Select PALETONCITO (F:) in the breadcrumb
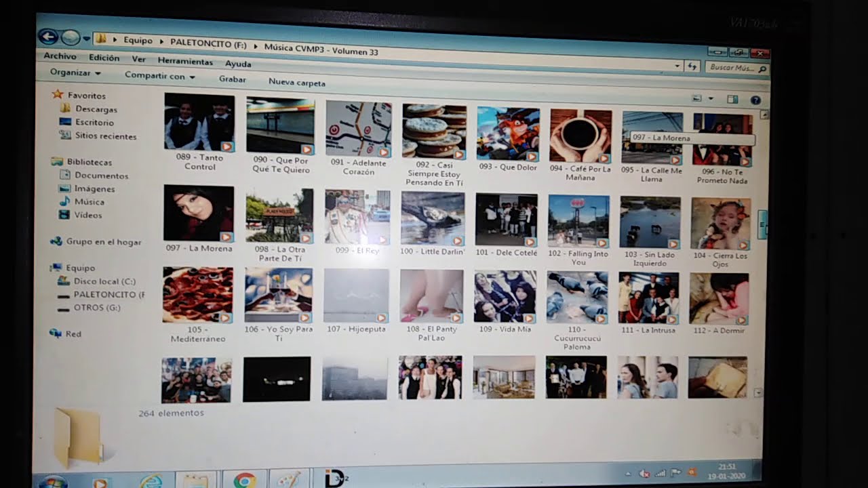The width and height of the screenshot is (868, 488). [x=208, y=43]
